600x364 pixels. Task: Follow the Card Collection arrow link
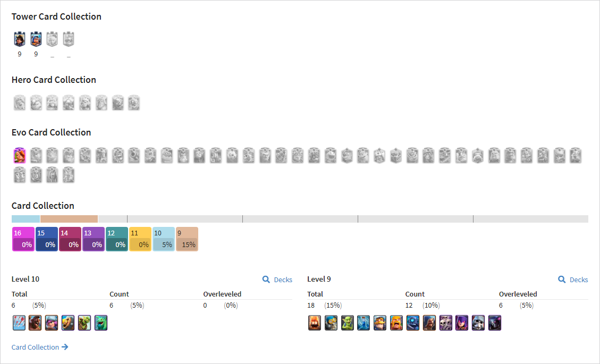click(x=40, y=347)
